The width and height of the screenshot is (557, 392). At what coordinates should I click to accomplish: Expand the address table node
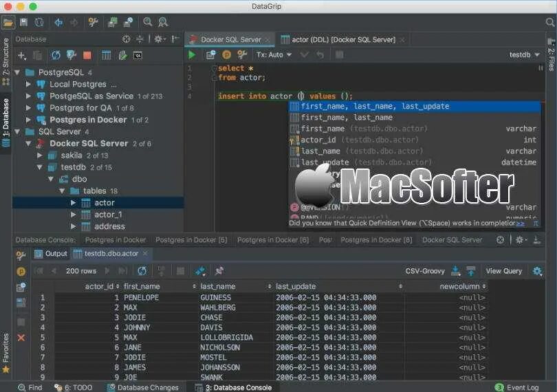point(73,226)
